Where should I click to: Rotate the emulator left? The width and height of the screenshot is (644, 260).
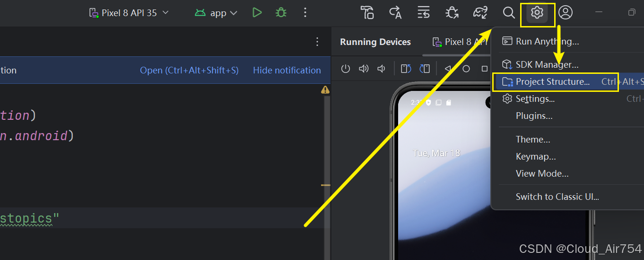(406, 69)
